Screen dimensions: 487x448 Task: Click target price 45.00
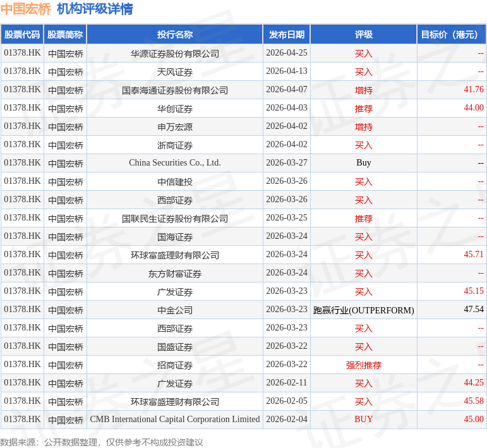474,420
